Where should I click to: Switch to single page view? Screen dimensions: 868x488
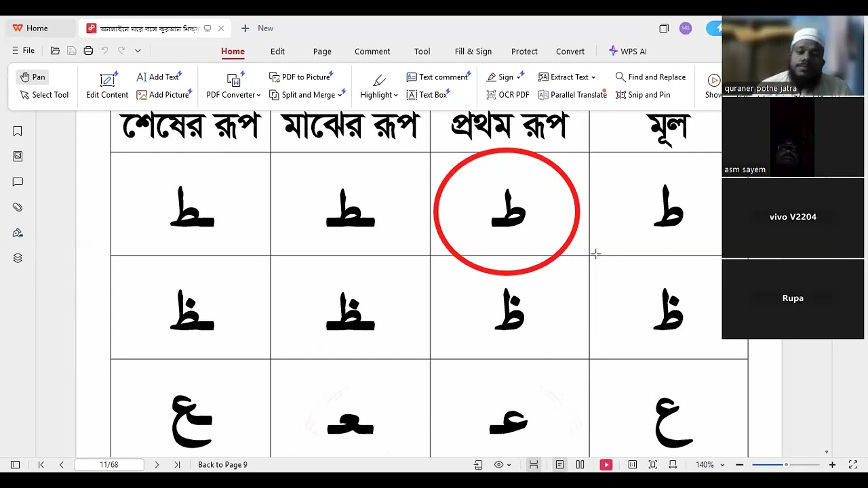[x=559, y=465]
